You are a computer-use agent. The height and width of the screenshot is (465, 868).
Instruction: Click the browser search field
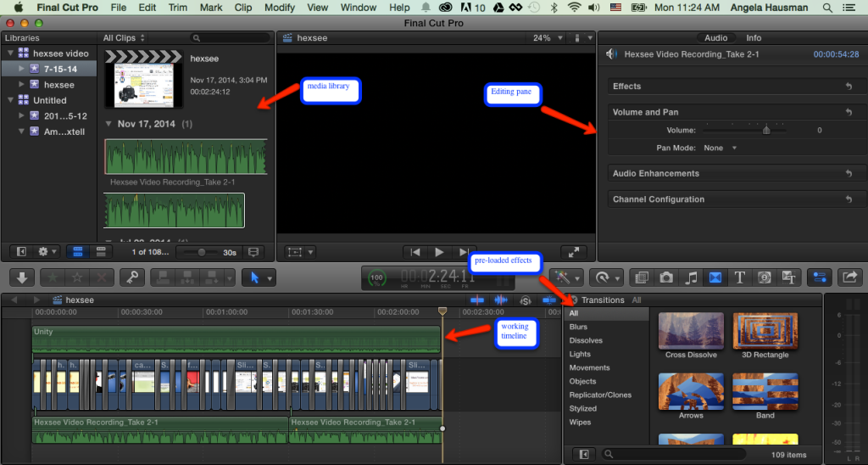pyautogui.click(x=230, y=37)
